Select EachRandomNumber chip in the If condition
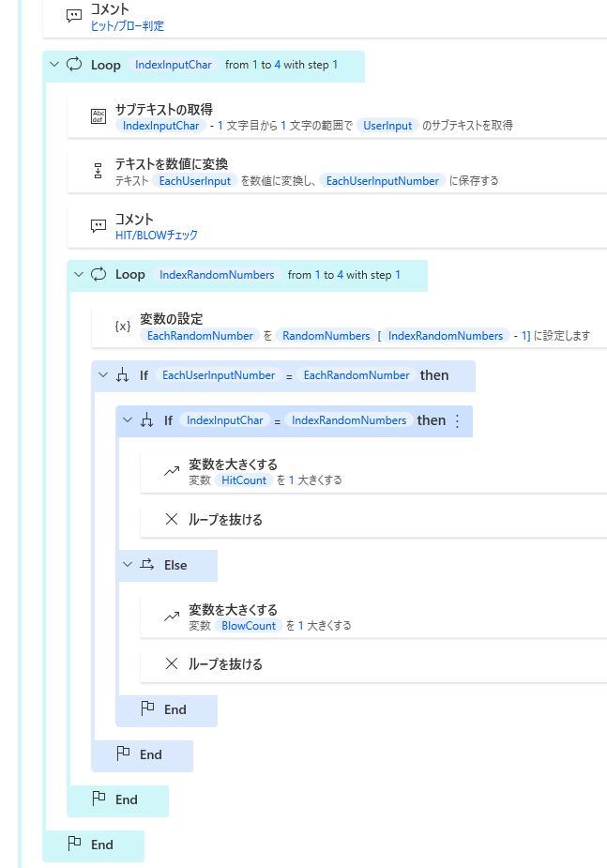This screenshot has width=607, height=868. pyautogui.click(x=357, y=375)
